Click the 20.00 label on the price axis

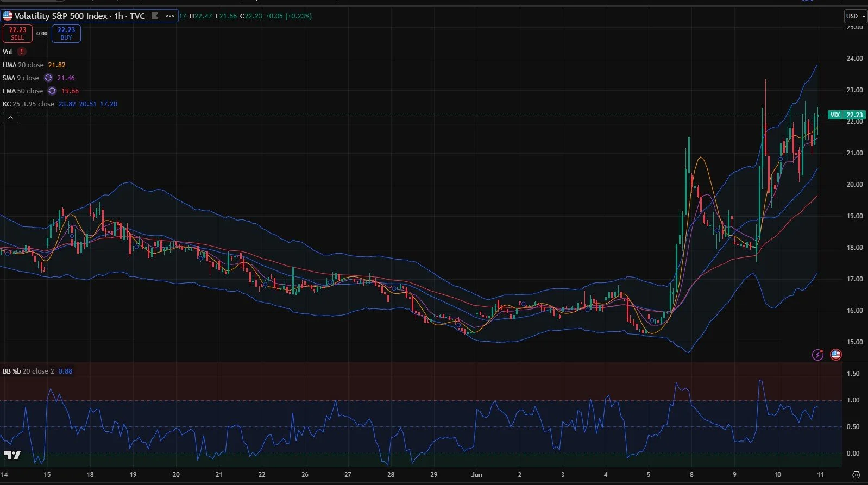point(855,185)
